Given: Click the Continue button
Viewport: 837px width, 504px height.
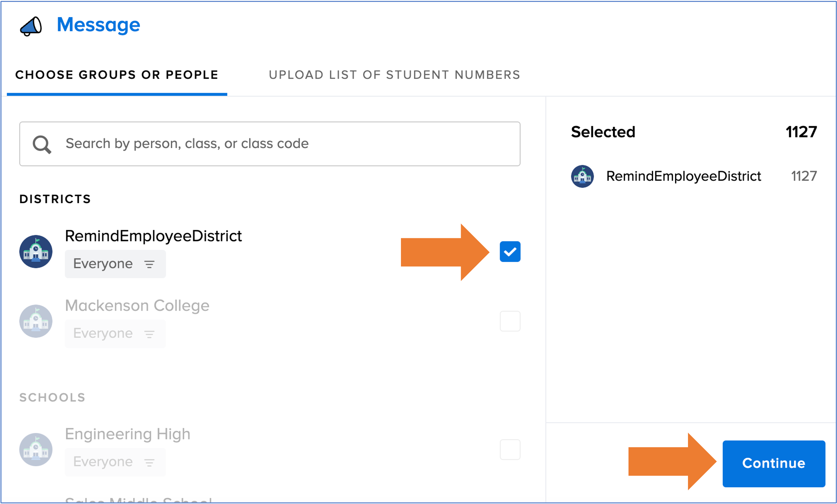Looking at the screenshot, I should (774, 464).
